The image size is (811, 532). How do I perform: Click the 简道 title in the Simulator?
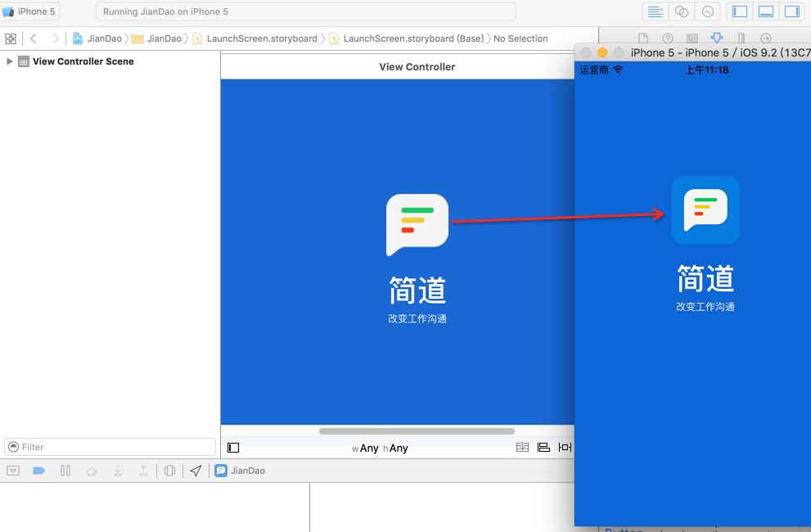click(705, 278)
